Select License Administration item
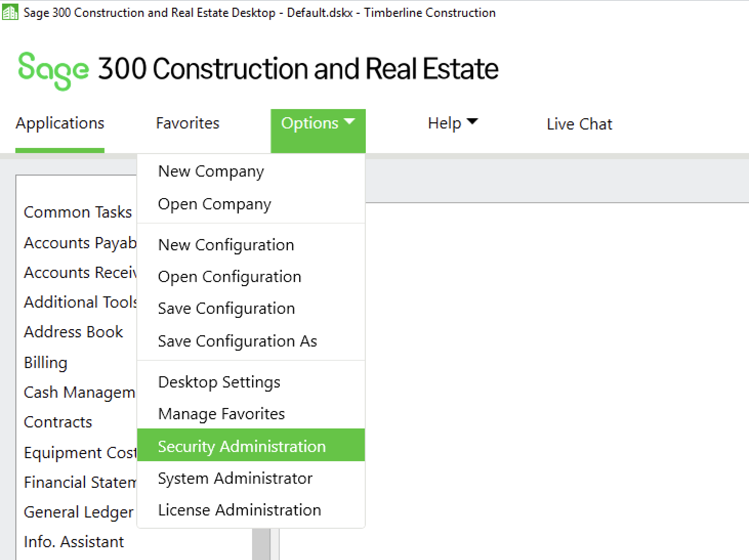This screenshot has height=560, width=749. click(x=251, y=510)
